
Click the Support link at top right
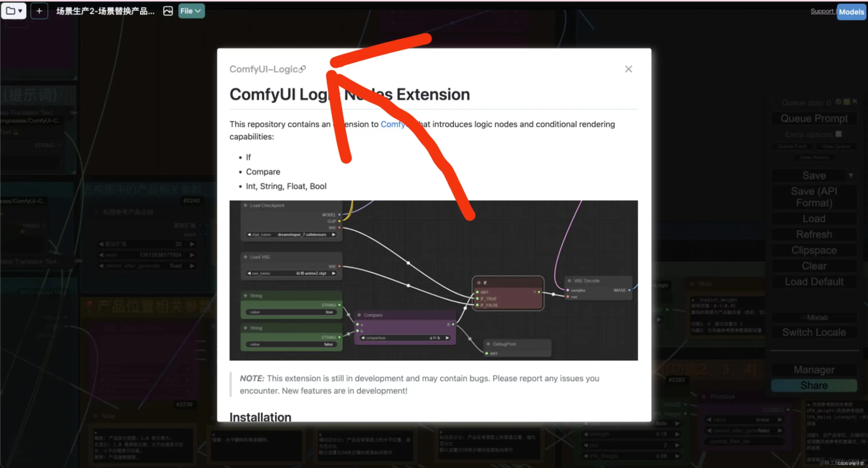(821, 11)
